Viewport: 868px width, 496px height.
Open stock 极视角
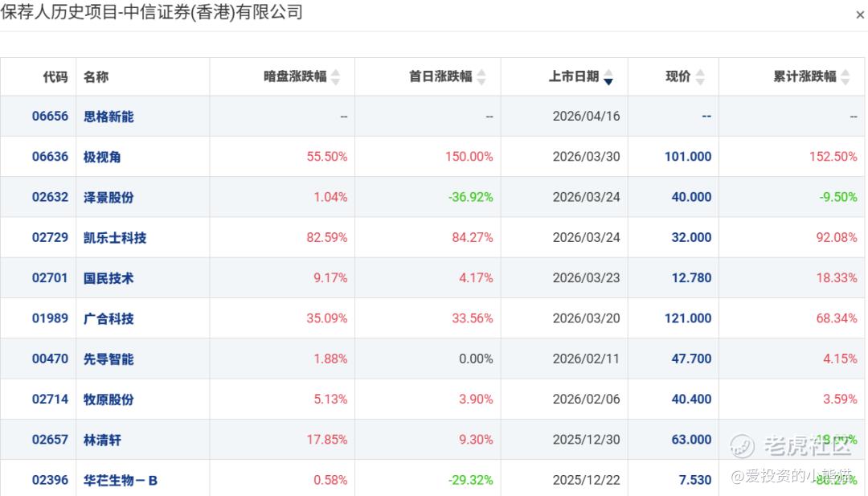coord(102,157)
